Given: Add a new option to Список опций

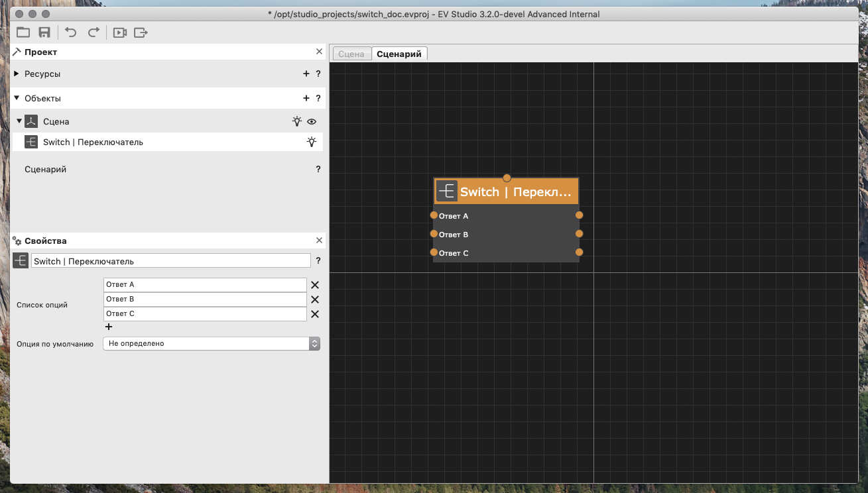Looking at the screenshot, I should tap(109, 327).
